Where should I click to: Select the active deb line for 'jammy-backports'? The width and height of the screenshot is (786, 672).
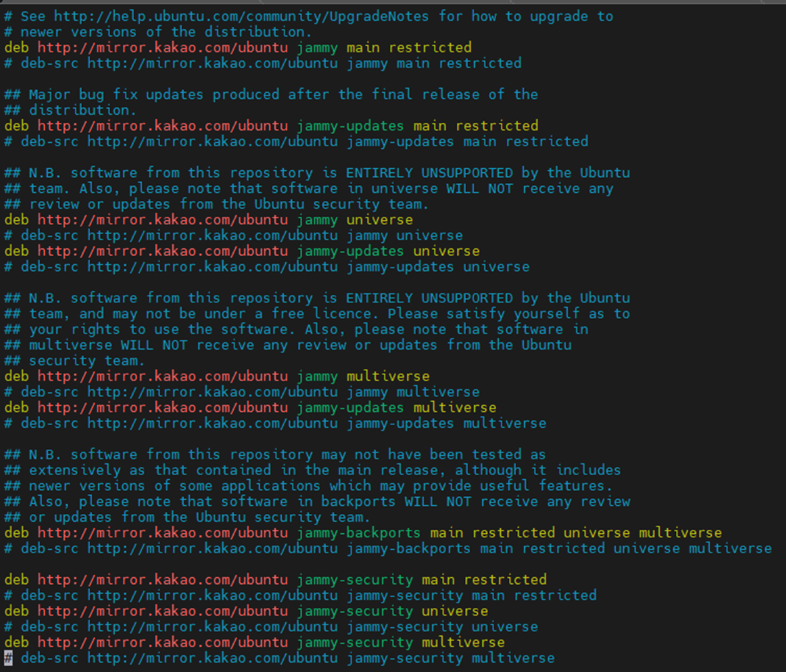coord(363,533)
